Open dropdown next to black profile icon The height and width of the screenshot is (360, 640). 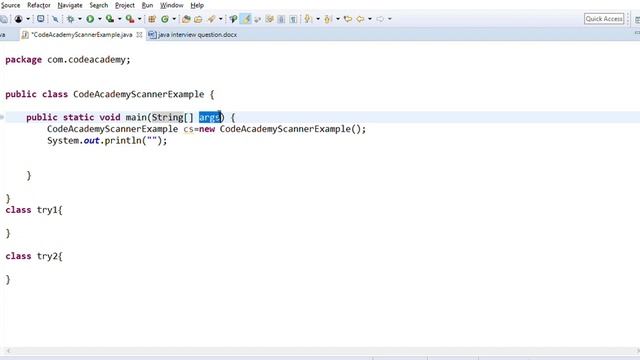[28, 19]
